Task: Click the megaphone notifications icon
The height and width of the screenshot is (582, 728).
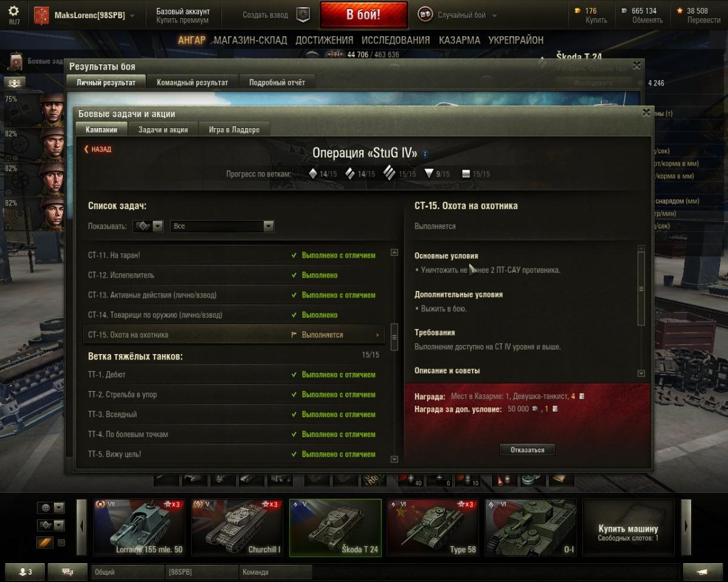Action: click(703, 572)
